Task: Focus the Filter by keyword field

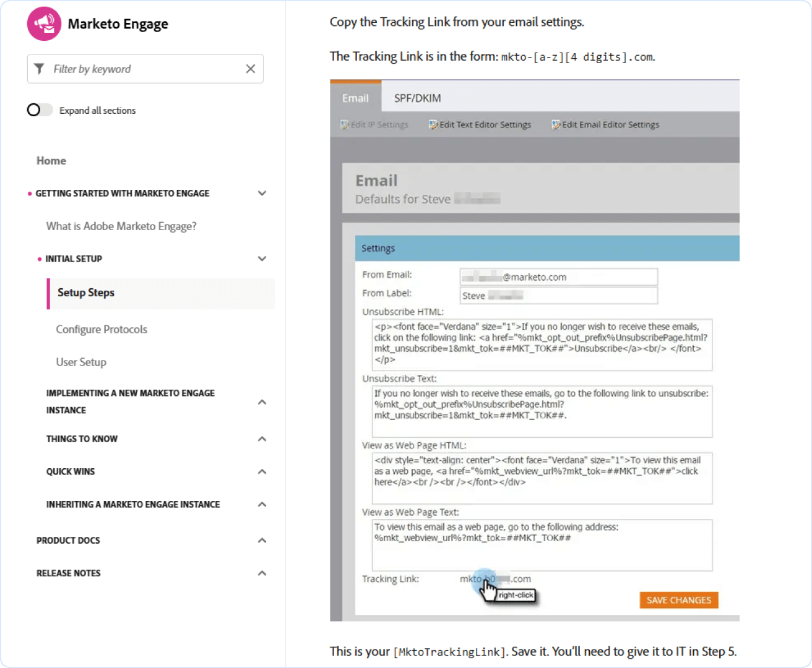Action: [x=145, y=69]
